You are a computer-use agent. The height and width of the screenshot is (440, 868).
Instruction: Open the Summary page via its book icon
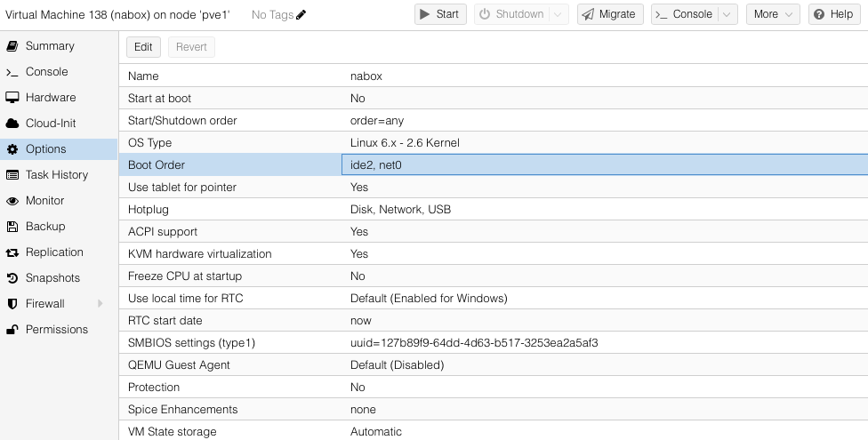click(x=12, y=46)
